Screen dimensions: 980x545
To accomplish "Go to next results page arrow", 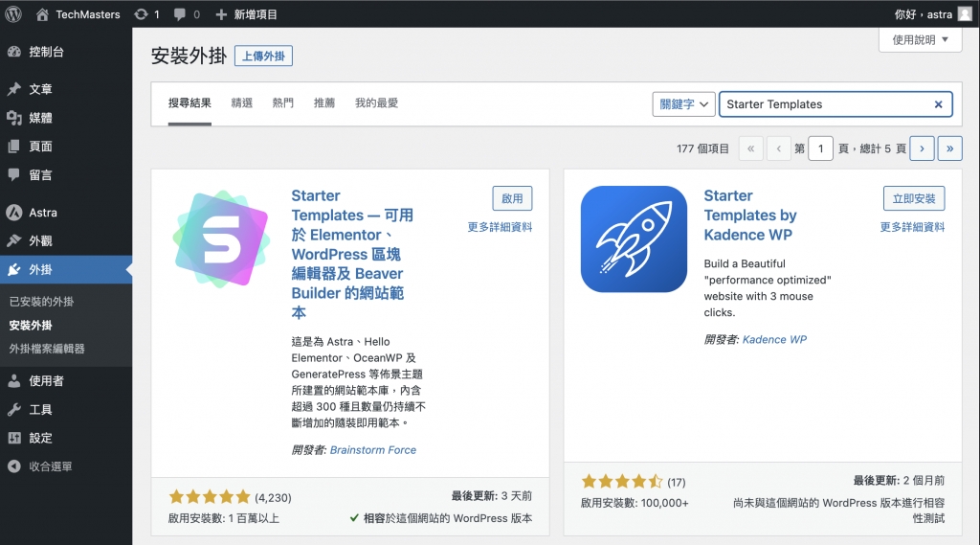I will 922,148.
